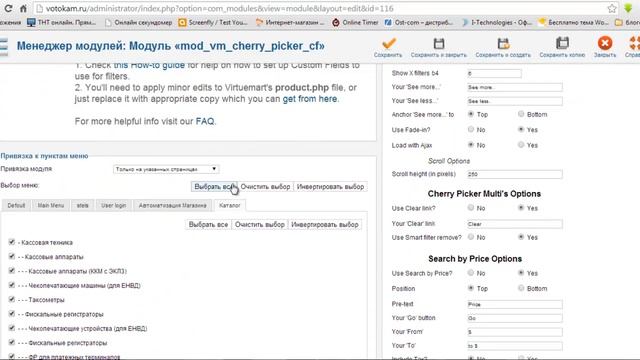Toggle the Кассовые аппараты checkbox

[11, 256]
